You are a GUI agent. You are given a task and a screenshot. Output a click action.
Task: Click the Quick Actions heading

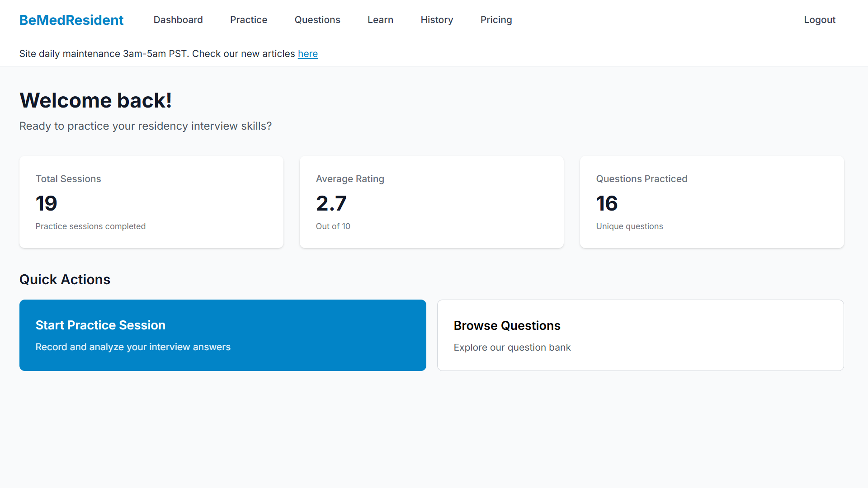click(x=65, y=279)
